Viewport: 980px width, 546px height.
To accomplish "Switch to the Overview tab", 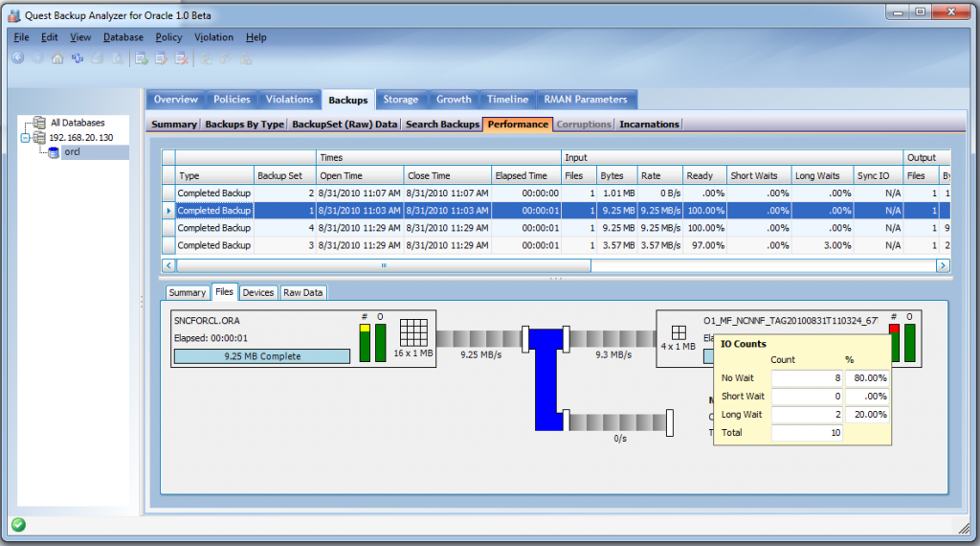I will coord(176,100).
